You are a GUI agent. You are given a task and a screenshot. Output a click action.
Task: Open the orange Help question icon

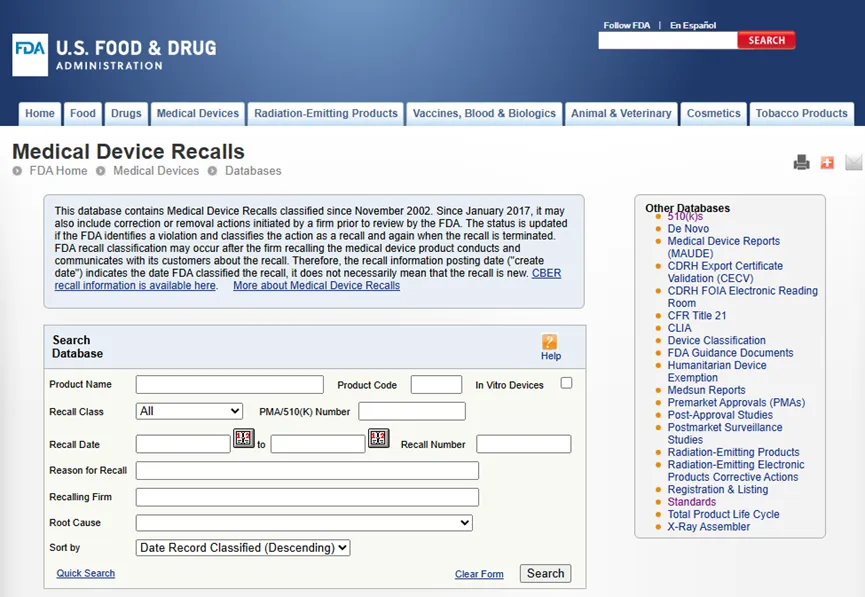549,342
